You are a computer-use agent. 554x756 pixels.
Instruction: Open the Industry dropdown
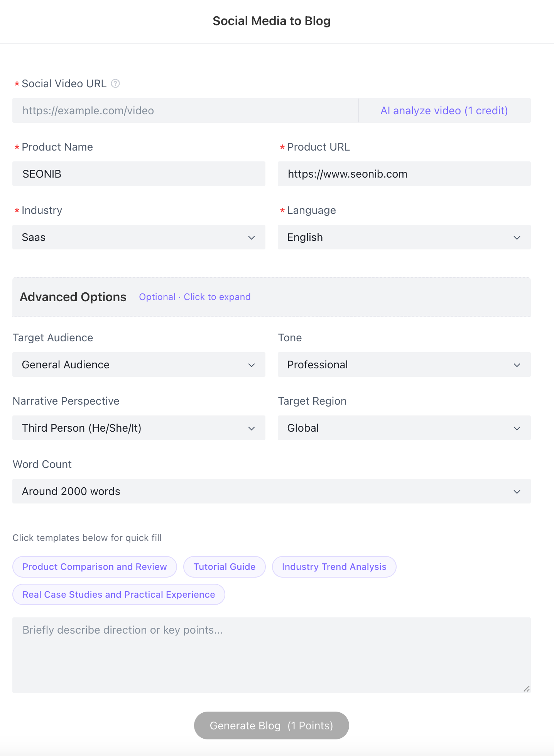pos(139,237)
